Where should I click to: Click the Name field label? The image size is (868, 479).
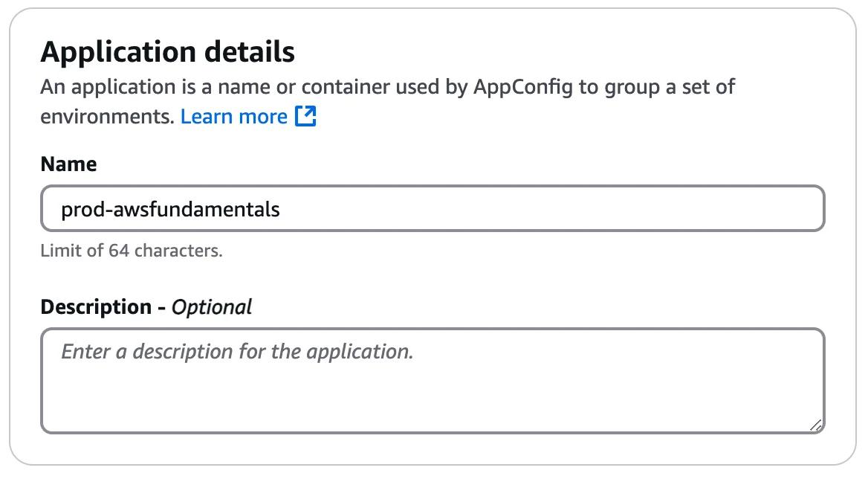click(x=68, y=164)
